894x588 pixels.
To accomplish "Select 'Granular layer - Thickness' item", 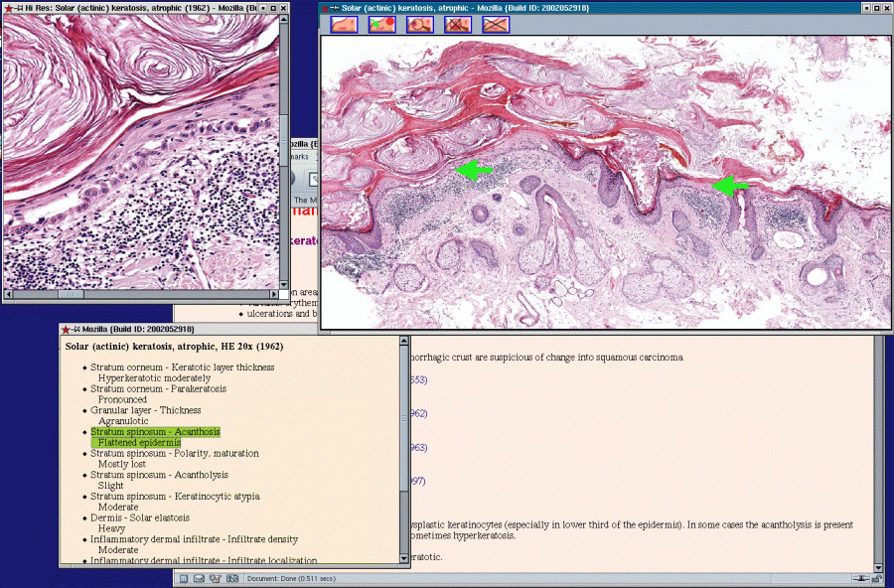I will tap(145, 410).
